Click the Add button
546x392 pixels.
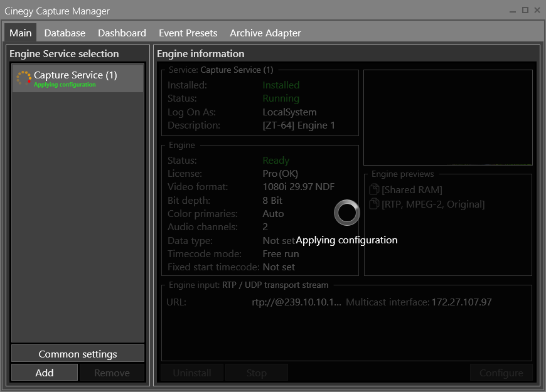coord(44,373)
